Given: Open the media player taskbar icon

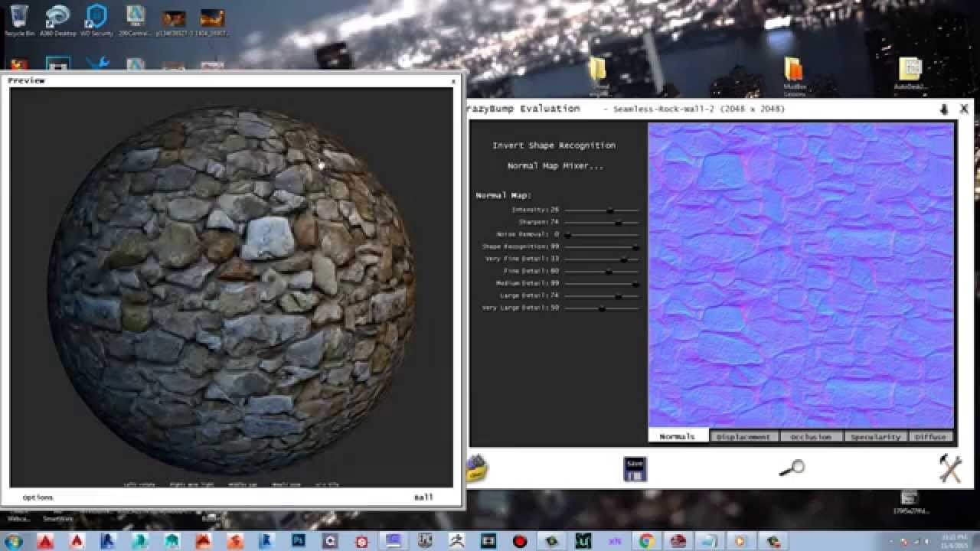Looking at the screenshot, I should (740, 541).
